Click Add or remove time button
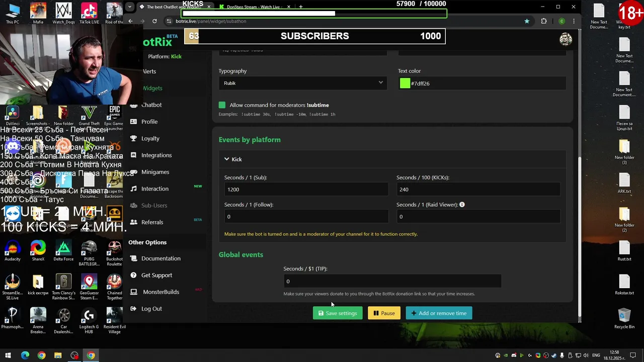 (x=439, y=313)
